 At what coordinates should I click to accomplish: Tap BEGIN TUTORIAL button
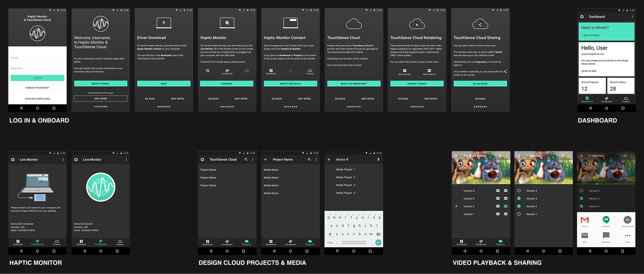pos(101,84)
